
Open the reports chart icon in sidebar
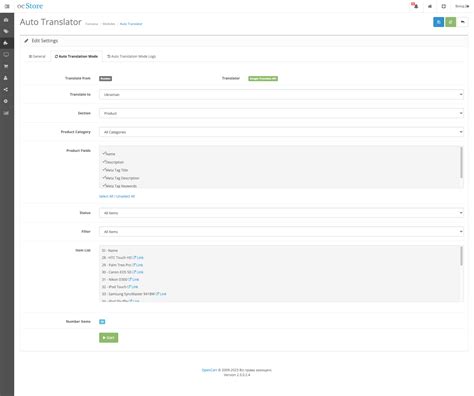[x=6, y=113]
